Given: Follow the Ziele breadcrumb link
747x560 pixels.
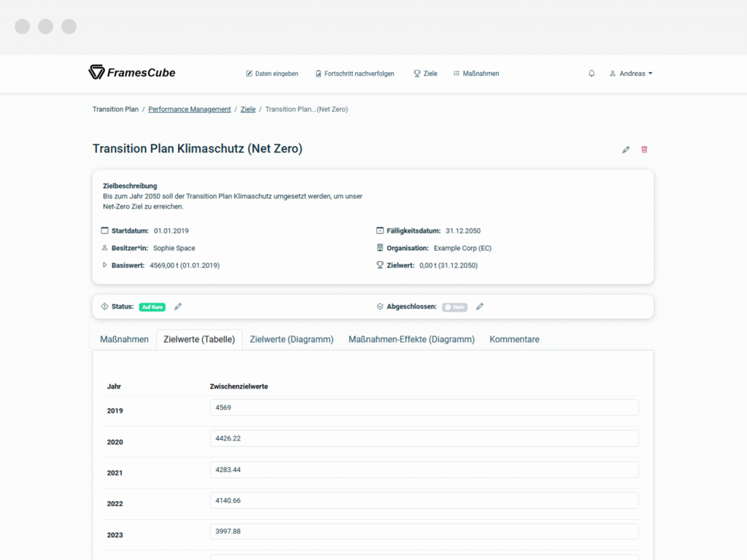Looking at the screenshot, I should [248, 109].
